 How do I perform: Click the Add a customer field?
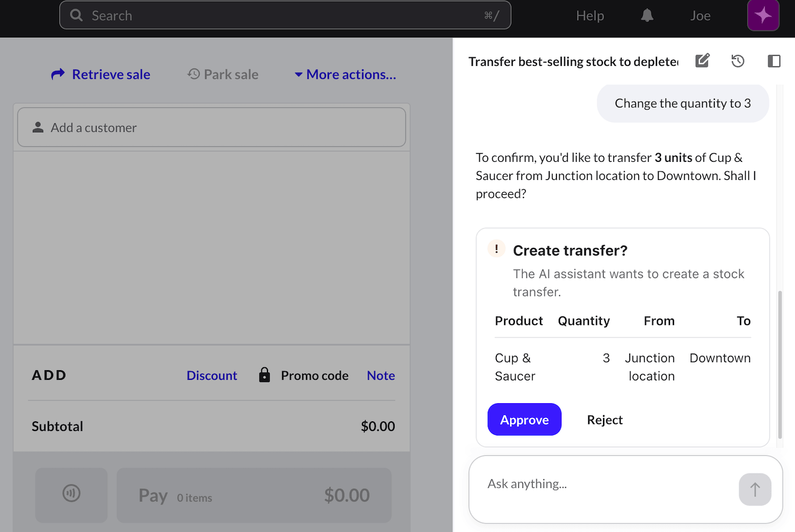[x=212, y=127]
